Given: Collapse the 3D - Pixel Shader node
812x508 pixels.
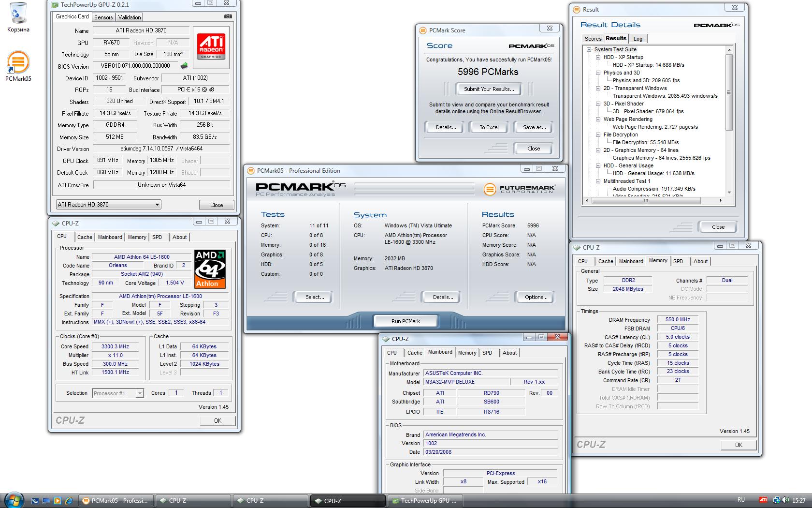Looking at the screenshot, I should tap(598, 104).
